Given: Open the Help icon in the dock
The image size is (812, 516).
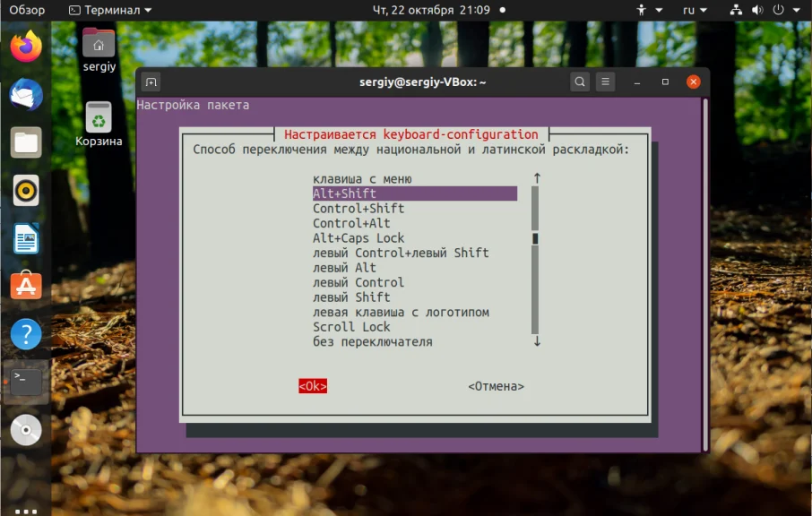Looking at the screenshot, I should tap(26, 334).
